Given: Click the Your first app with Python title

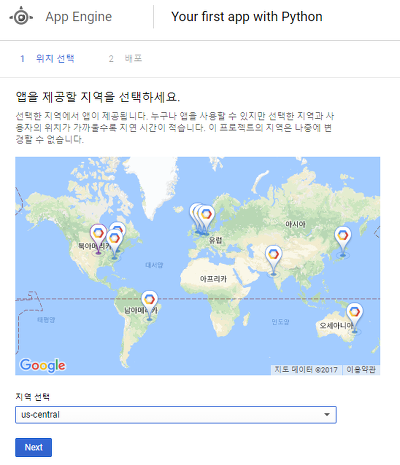Looking at the screenshot, I should click(247, 17).
